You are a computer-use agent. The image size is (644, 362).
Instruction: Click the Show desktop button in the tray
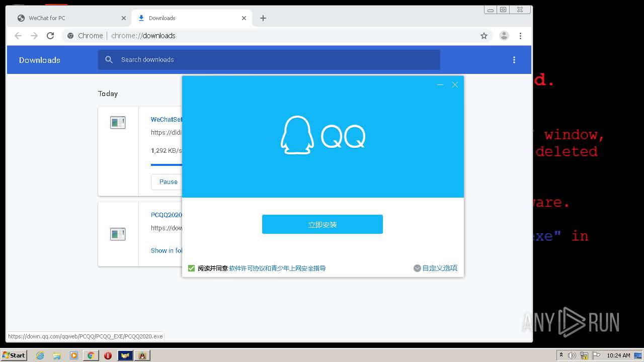point(638,355)
